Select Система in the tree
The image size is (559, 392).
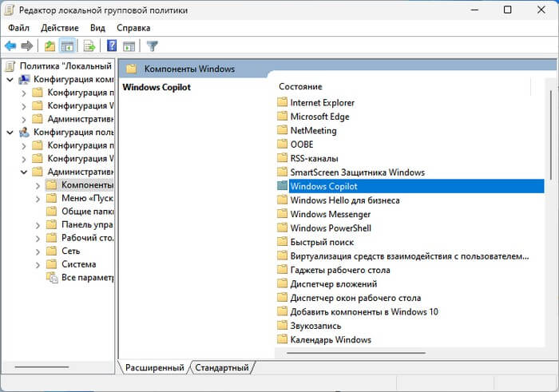(79, 264)
